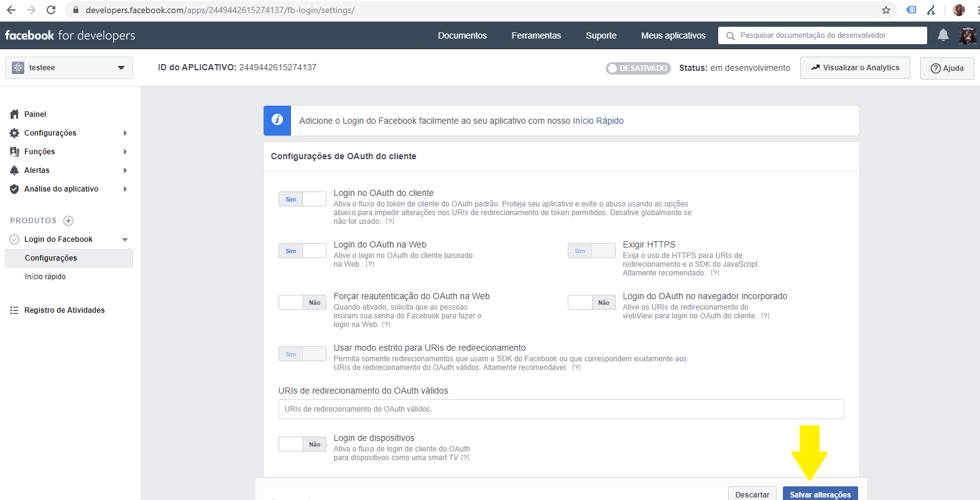This screenshot has height=500, width=980.
Task: Collapse Login do Facebook section arrow
Action: [x=125, y=239]
